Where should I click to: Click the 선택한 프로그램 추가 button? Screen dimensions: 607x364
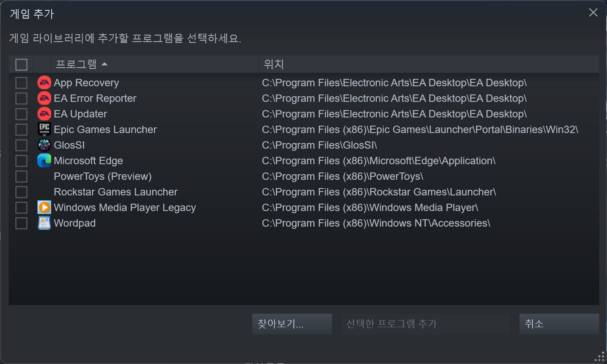point(425,324)
